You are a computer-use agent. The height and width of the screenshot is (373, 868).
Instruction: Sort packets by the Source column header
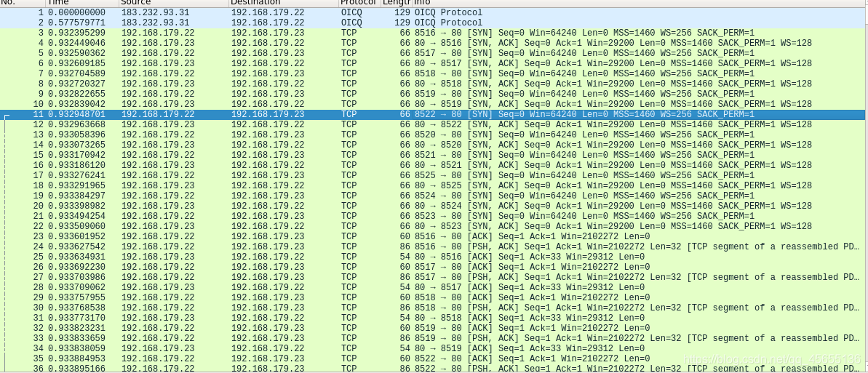coord(174,3)
